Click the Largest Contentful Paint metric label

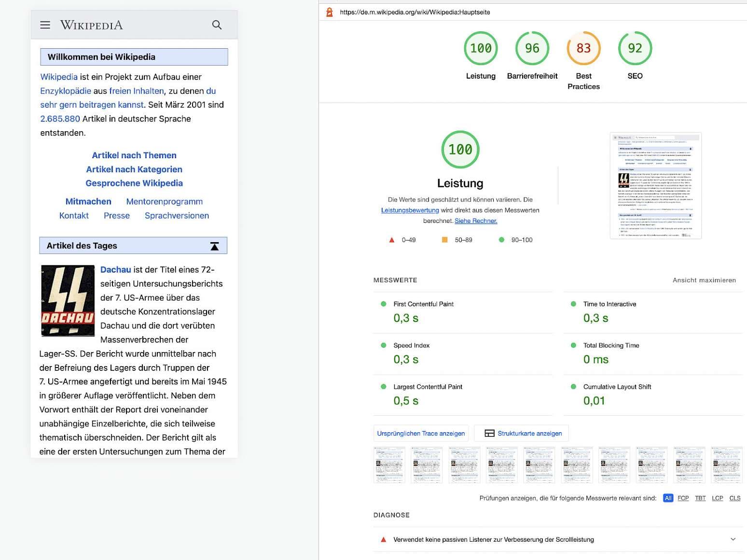(x=428, y=387)
